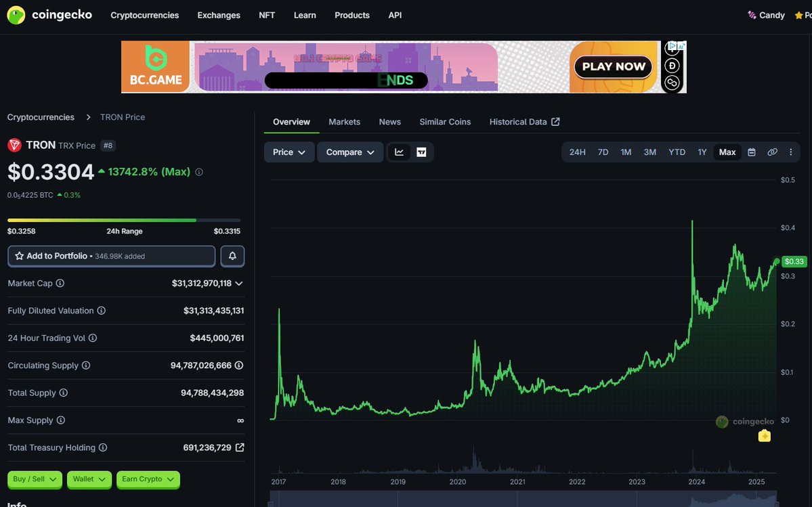The width and height of the screenshot is (812, 507).
Task: Click the Dogecoin icon in the ad banner
Action: 672,66
